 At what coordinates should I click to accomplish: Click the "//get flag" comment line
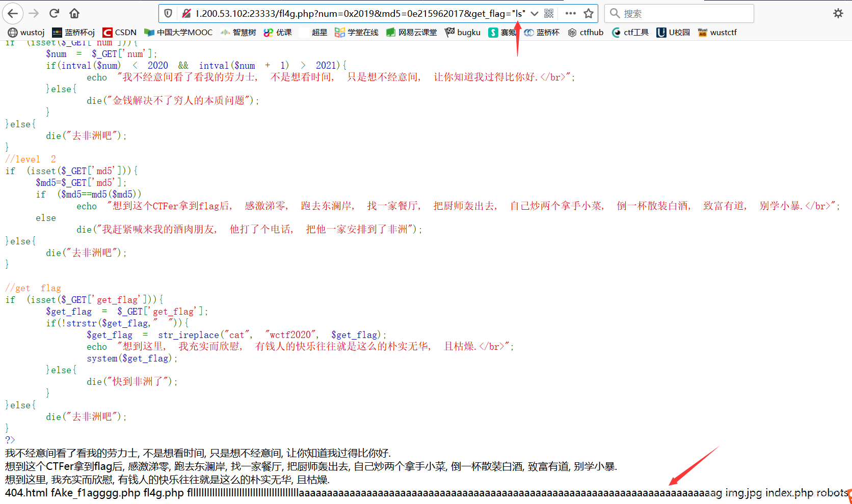pos(33,288)
